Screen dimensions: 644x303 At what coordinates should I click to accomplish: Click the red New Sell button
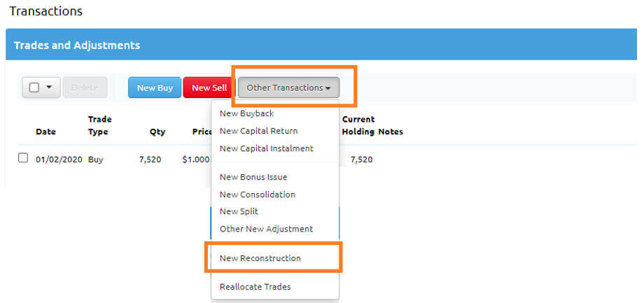(x=209, y=87)
